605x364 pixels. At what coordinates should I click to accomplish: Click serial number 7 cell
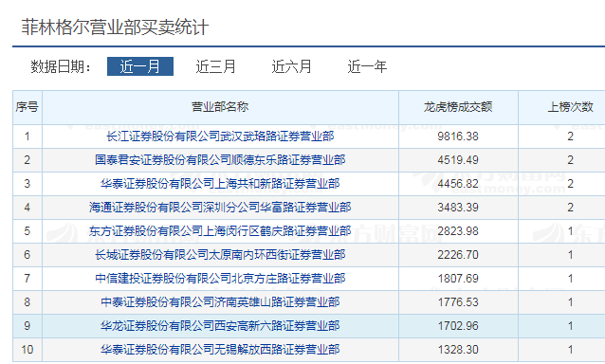[x=27, y=279]
